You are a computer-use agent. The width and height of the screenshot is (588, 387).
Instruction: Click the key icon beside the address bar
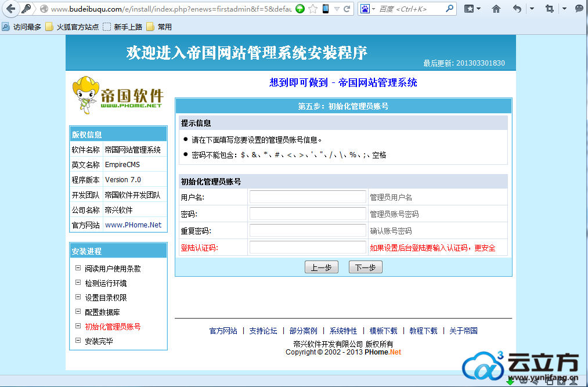26,9
